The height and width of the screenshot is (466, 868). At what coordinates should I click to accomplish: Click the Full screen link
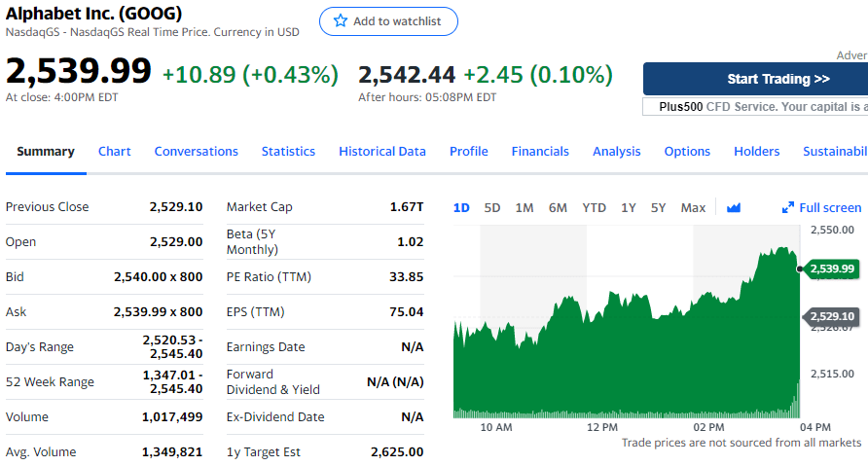829,207
